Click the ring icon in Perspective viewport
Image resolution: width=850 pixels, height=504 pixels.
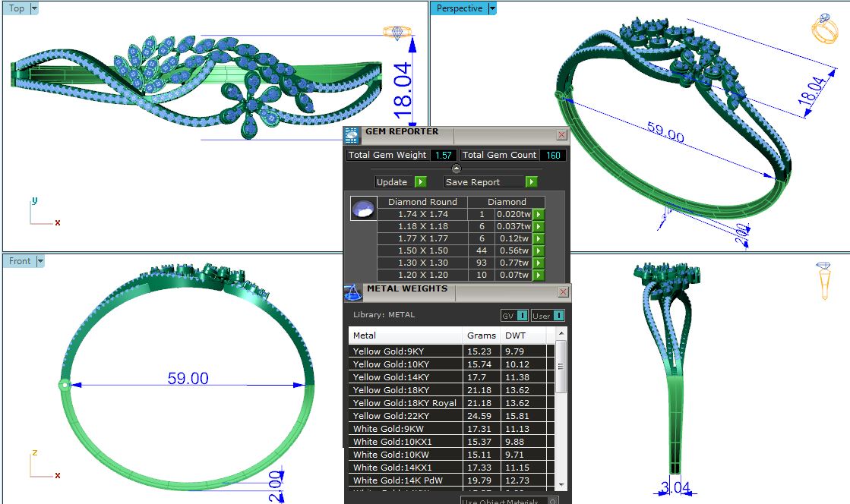824,29
